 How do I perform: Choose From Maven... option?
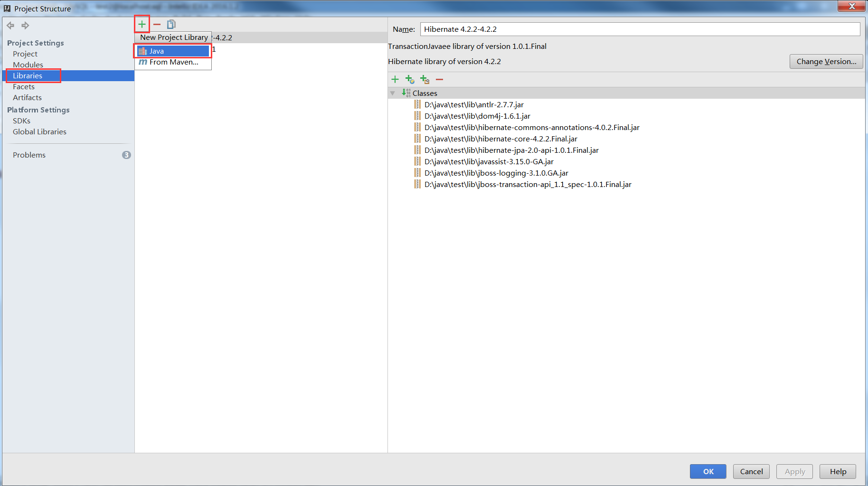coord(173,62)
